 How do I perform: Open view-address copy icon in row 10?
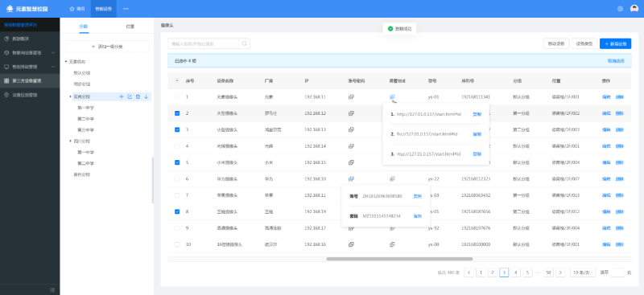(392, 244)
